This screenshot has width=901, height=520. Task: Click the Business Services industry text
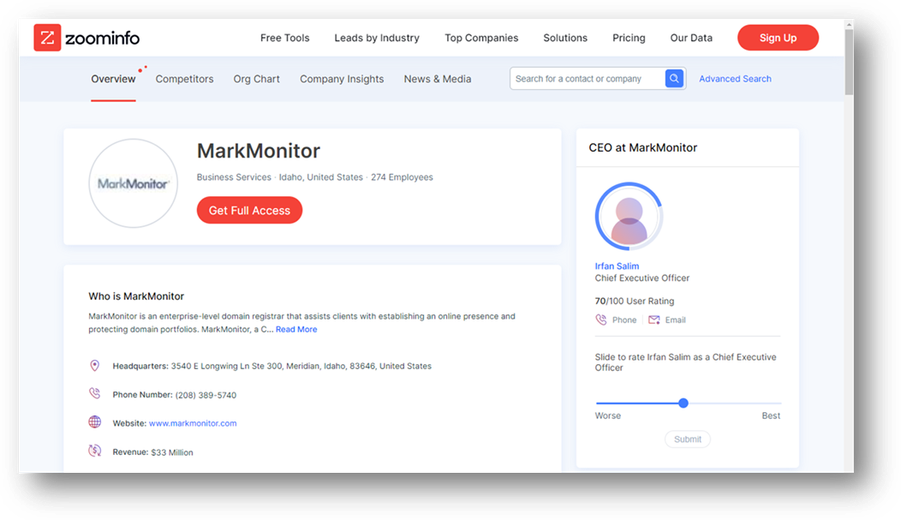(234, 177)
